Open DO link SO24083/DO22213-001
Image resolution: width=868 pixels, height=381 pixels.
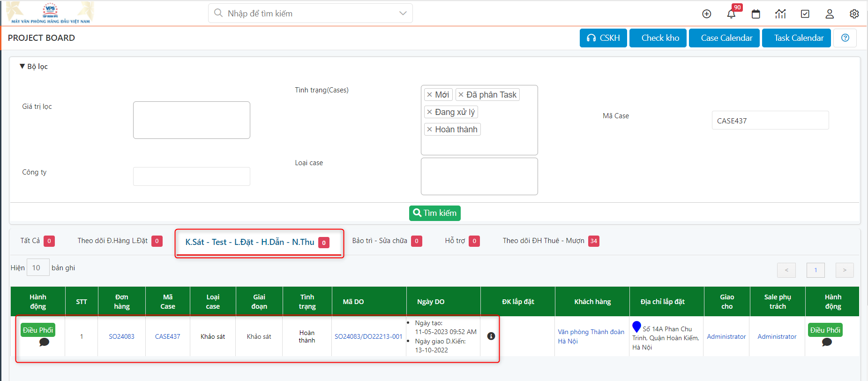(368, 336)
